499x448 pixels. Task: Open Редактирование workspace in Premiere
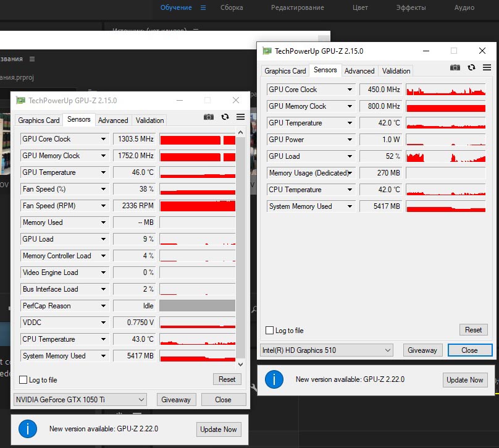[x=298, y=7]
